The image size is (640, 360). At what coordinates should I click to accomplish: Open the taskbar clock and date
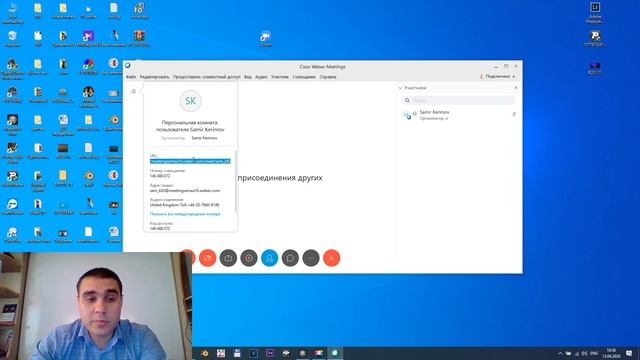click(611, 353)
